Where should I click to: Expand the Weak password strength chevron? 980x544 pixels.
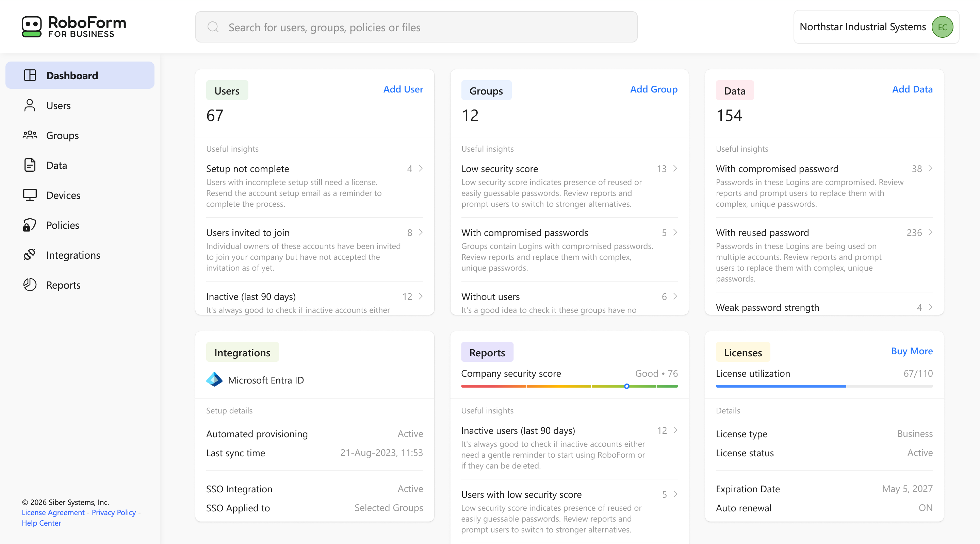pos(930,307)
